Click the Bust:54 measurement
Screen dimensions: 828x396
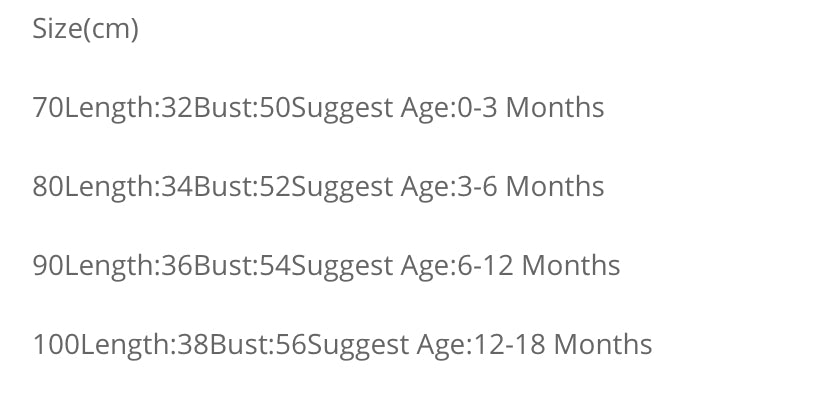(242, 265)
